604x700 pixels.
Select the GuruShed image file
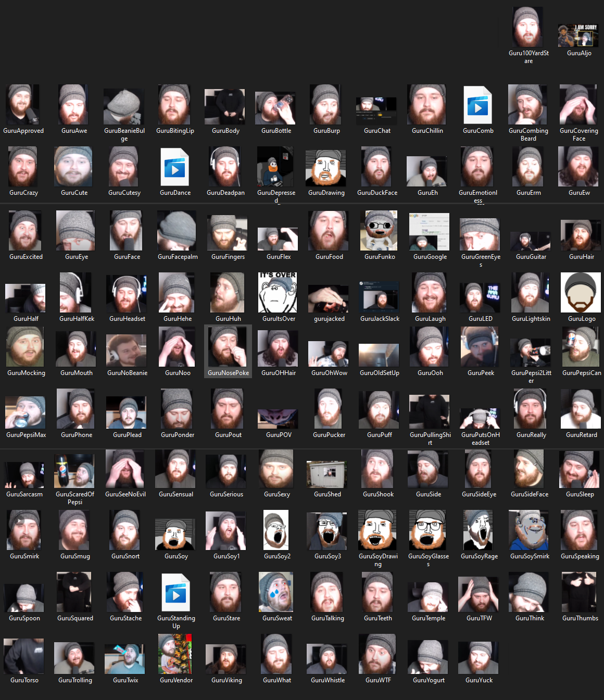pyautogui.click(x=326, y=474)
